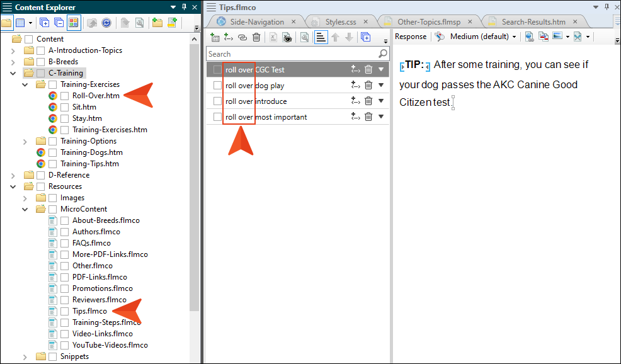Tick checkbox for 'roll over most important' phrase
Viewport: 621px width, 364px height.
(217, 117)
